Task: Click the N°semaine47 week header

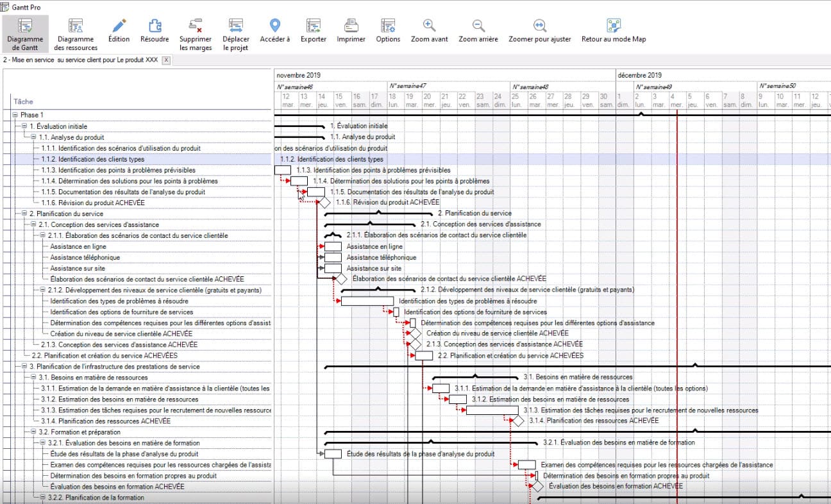Action: 408,86
